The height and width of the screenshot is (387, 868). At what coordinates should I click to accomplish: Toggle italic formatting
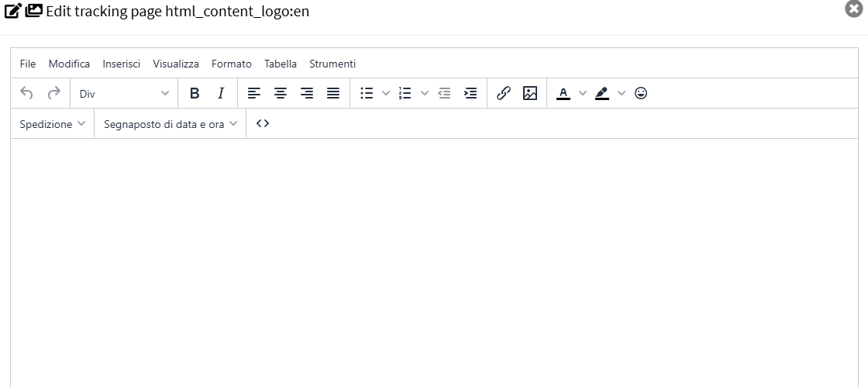pyautogui.click(x=221, y=93)
